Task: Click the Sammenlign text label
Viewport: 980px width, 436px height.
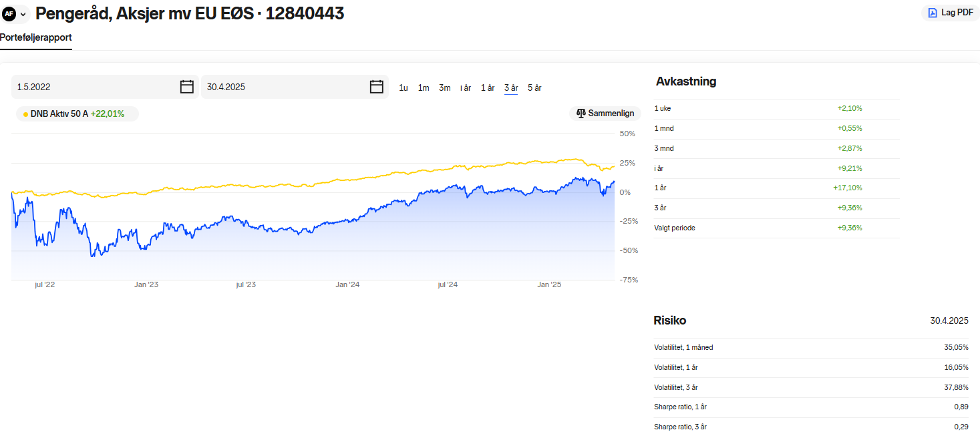Action: click(611, 114)
